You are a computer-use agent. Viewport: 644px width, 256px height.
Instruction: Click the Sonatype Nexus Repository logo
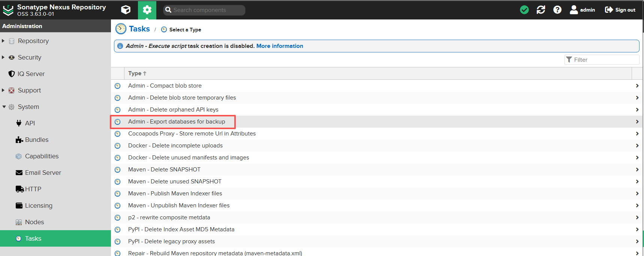8,10
